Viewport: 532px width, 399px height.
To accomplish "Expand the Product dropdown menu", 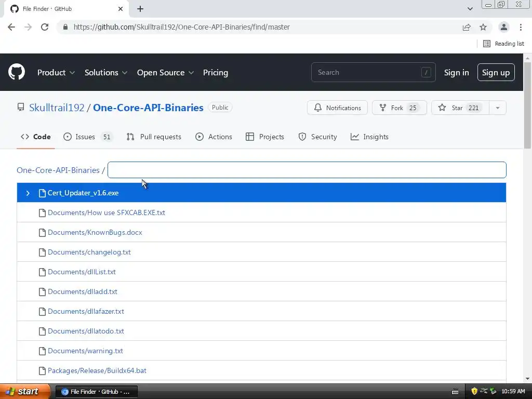I will (56, 72).
